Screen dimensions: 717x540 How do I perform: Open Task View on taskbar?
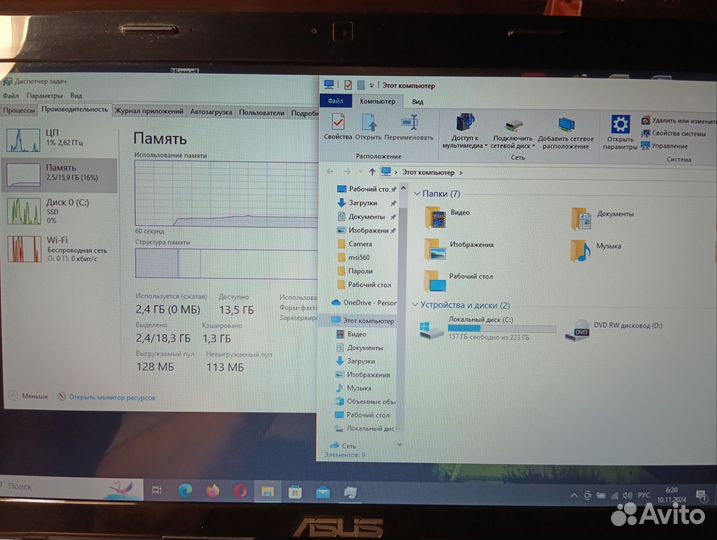(x=156, y=490)
